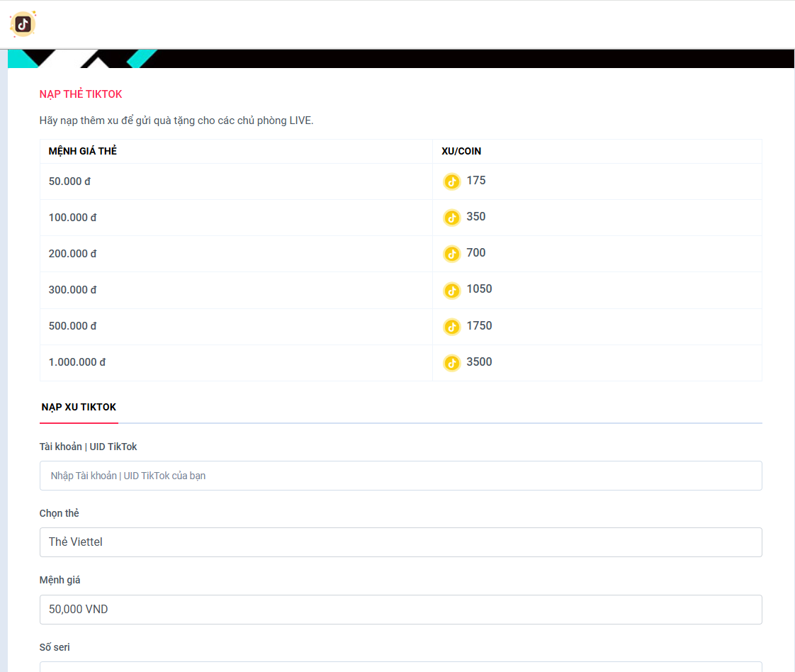Click the coin icon beside 175
Viewport: 795px width, 672px height.
point(452,181)
